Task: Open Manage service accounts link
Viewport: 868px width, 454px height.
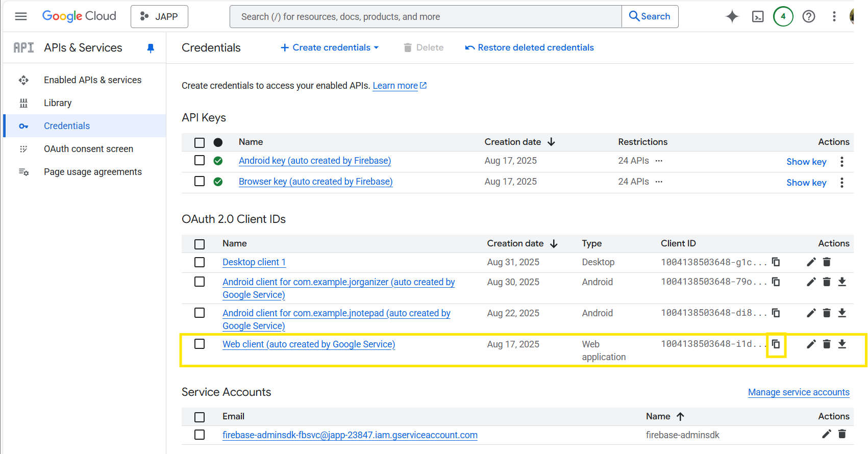Action: point(799,392)
